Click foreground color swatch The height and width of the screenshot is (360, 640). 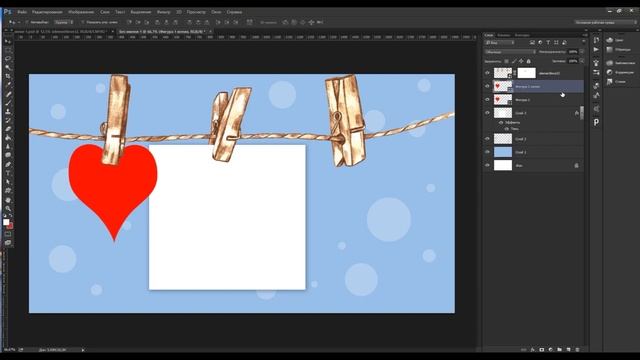pyautogui.click(x=6, y=222)
